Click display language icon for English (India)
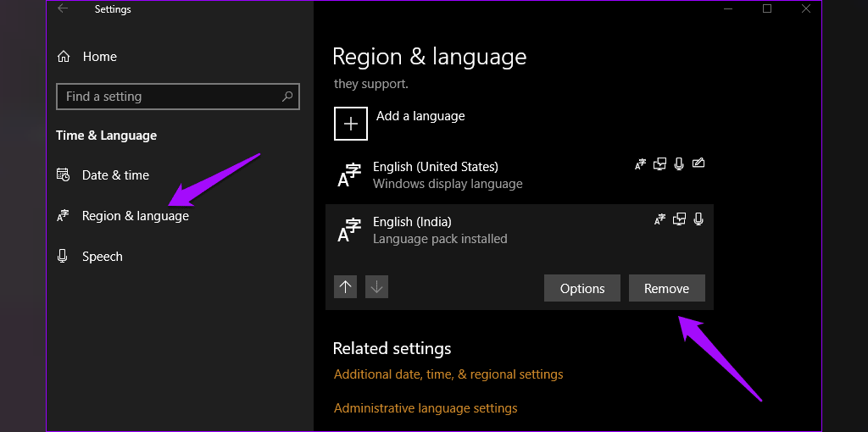Screen dimensions: 868x432 point(659,219)
